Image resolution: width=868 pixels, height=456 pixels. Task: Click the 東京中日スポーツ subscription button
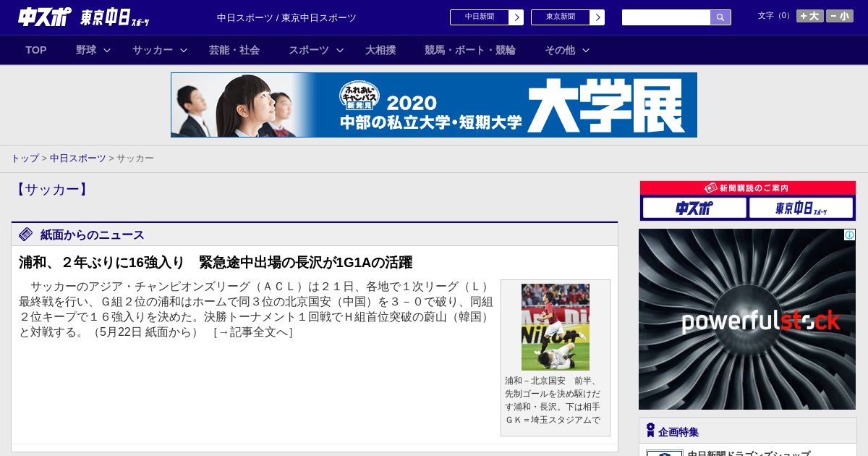click(801, 208)
